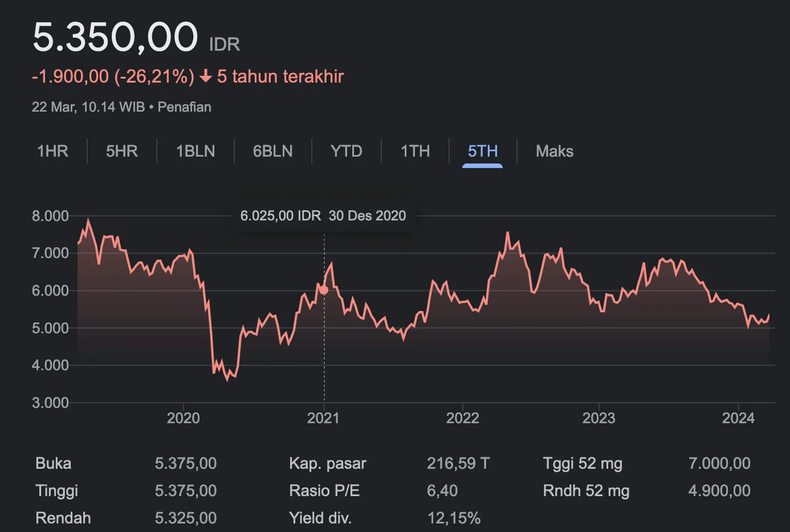Select the 1HR time range tab
Screen dimensions: 790x532
[52, 151]
